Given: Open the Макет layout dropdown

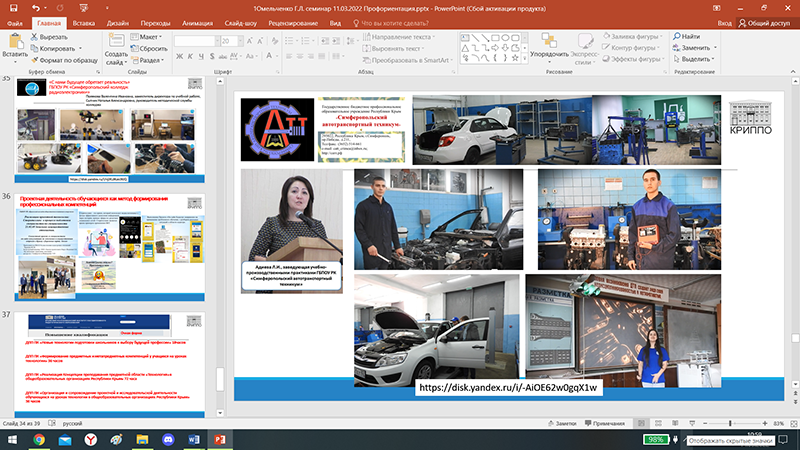Looking at the screenshot, I should point(146,37).
